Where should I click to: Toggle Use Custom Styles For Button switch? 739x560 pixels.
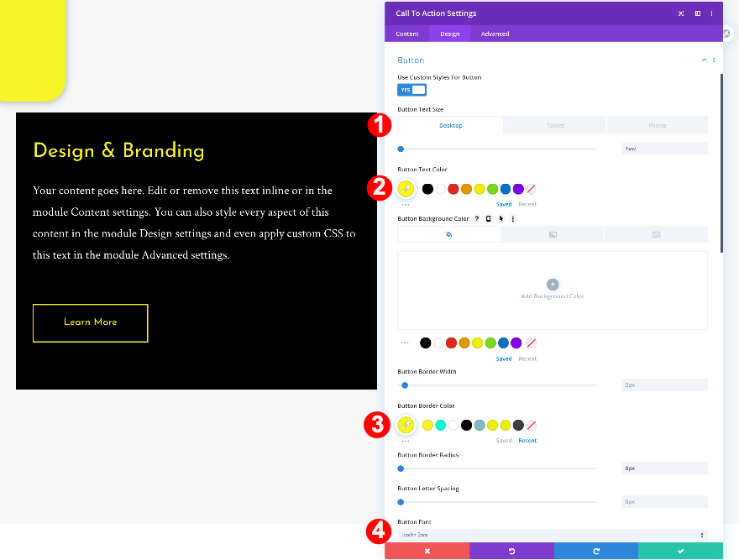(412, 90)
